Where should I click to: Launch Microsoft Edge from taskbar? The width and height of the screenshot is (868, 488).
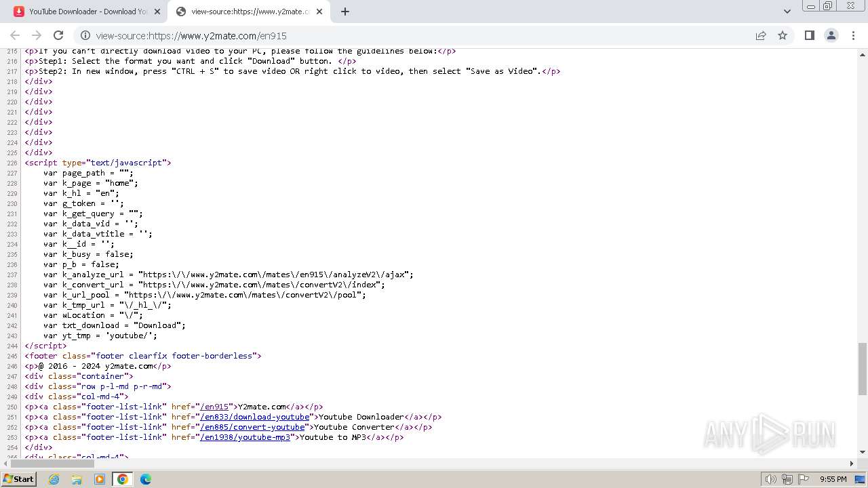click(x=146, y=479)
